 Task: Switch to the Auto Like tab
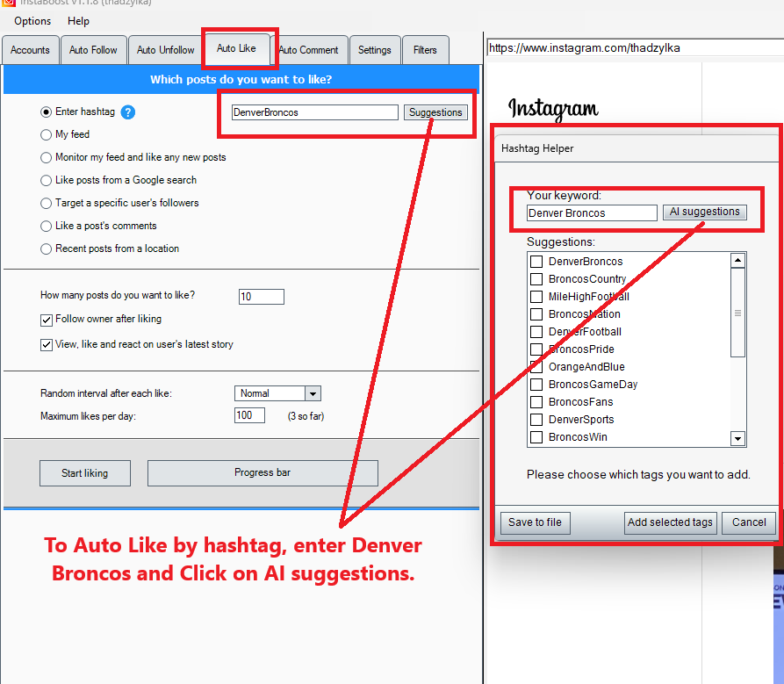click(x=236, y=48)
